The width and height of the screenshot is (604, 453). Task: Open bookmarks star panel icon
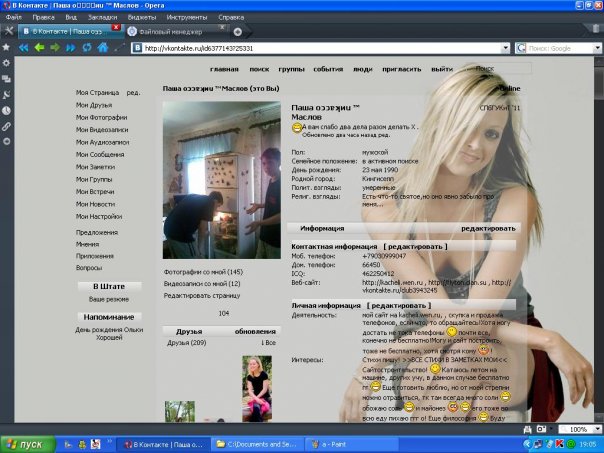(6, 47)
